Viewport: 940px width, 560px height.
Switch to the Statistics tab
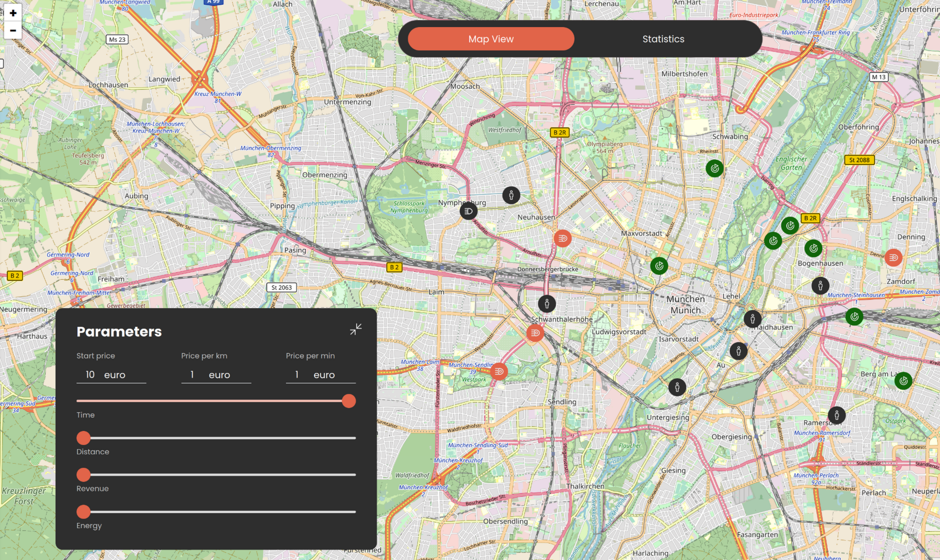point(663,39)
